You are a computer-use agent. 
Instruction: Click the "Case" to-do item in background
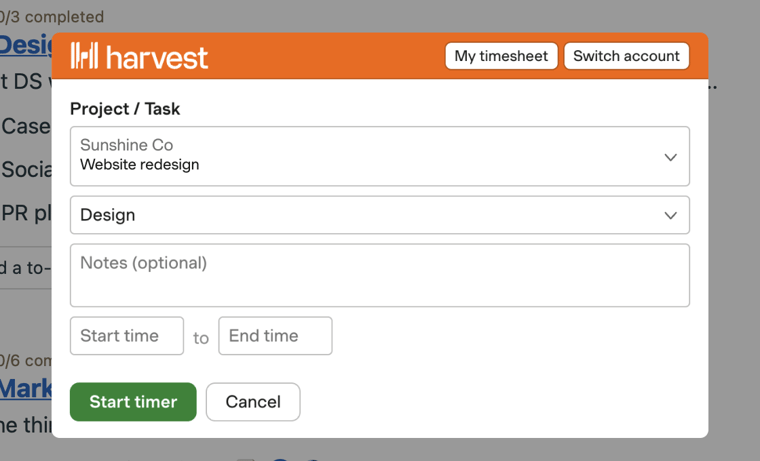coord(26,126)
